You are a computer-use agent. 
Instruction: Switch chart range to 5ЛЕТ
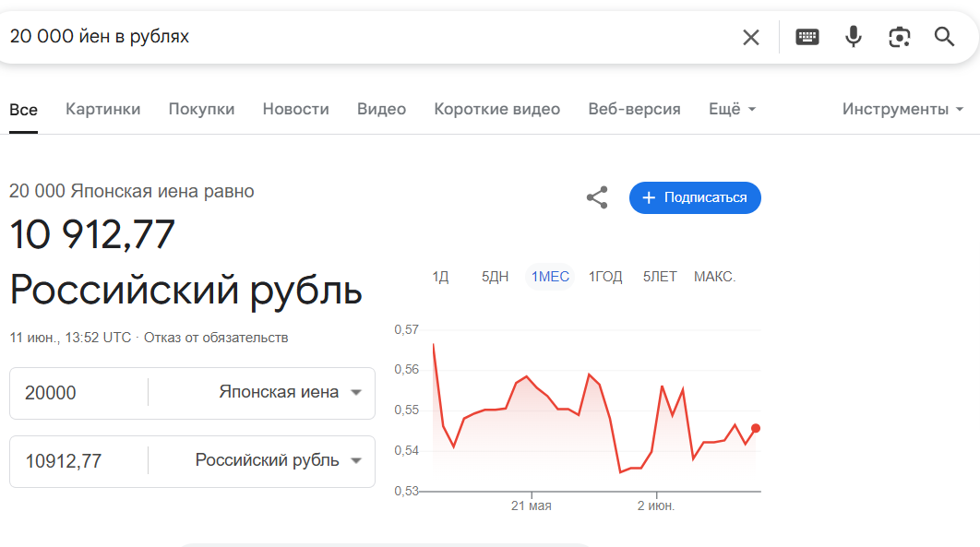pyautogui.click(x=660, y=277)
